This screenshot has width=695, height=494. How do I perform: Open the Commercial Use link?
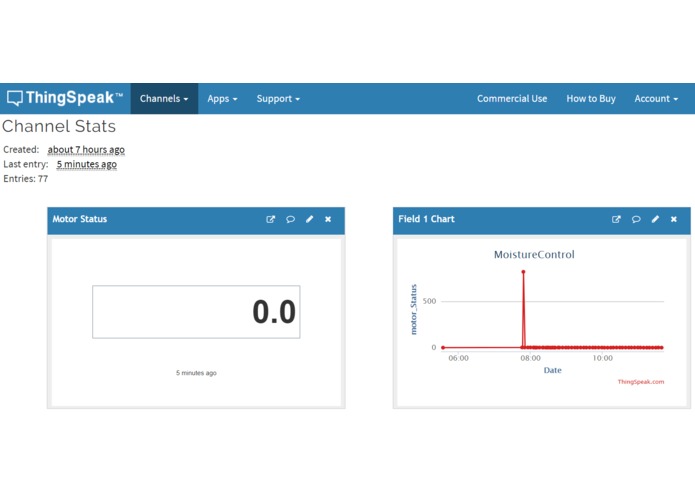[x=512, y=98]
